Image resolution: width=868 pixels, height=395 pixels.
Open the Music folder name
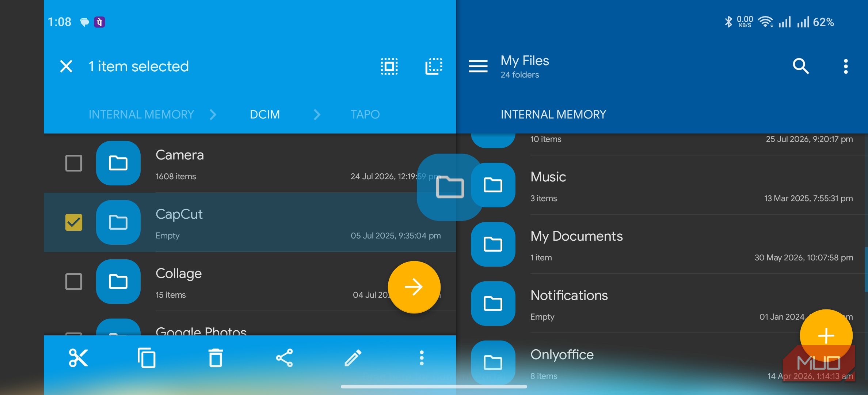pos(548,177)
